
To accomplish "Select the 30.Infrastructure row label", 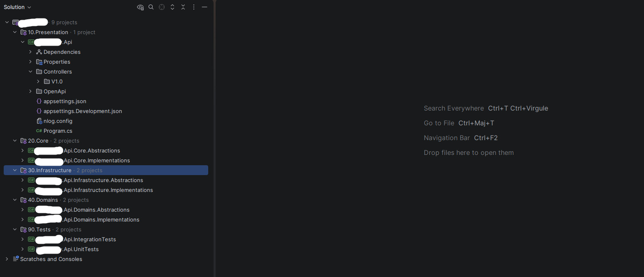I will click(50, 170).
